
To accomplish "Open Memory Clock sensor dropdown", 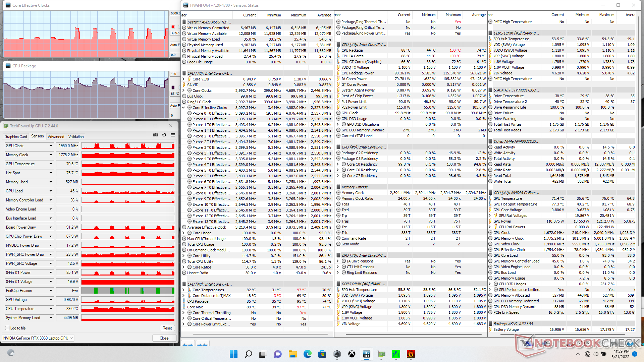I will pyautogui.click(x=51, y=155).
